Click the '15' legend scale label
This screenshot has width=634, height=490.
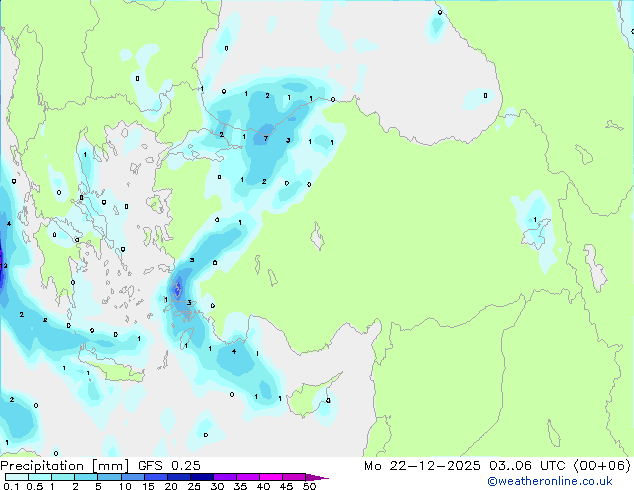click(148, 486)
